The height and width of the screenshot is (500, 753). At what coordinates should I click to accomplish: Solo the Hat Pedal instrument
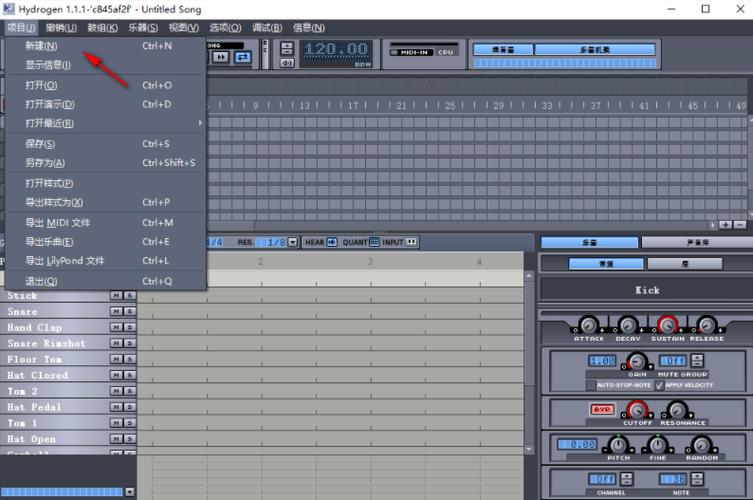pyautogui.click(x=129, y=407)
